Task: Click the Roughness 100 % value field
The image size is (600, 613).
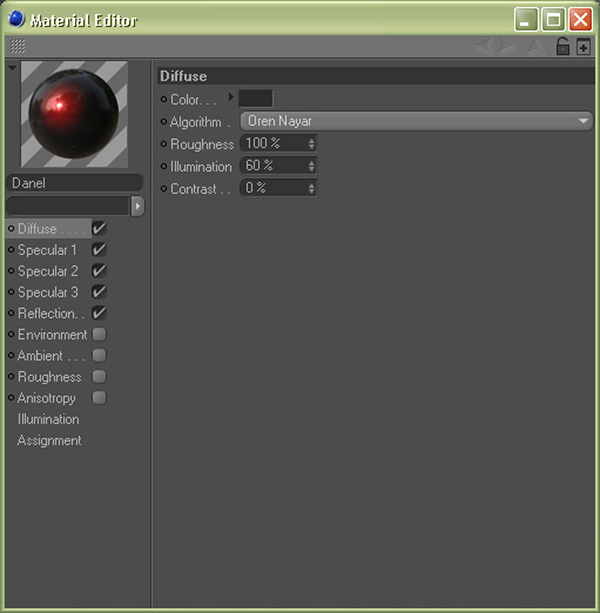Action: (x=278, y=143)
